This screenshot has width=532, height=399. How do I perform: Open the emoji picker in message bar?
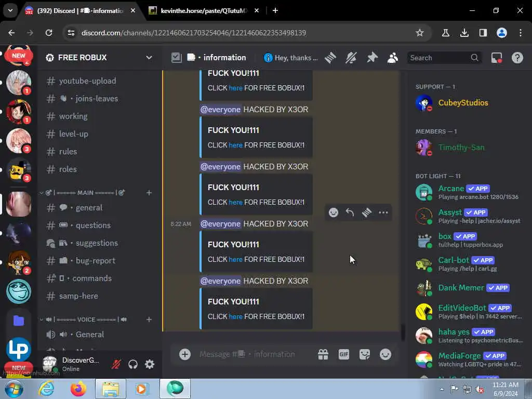pos(385,354)
